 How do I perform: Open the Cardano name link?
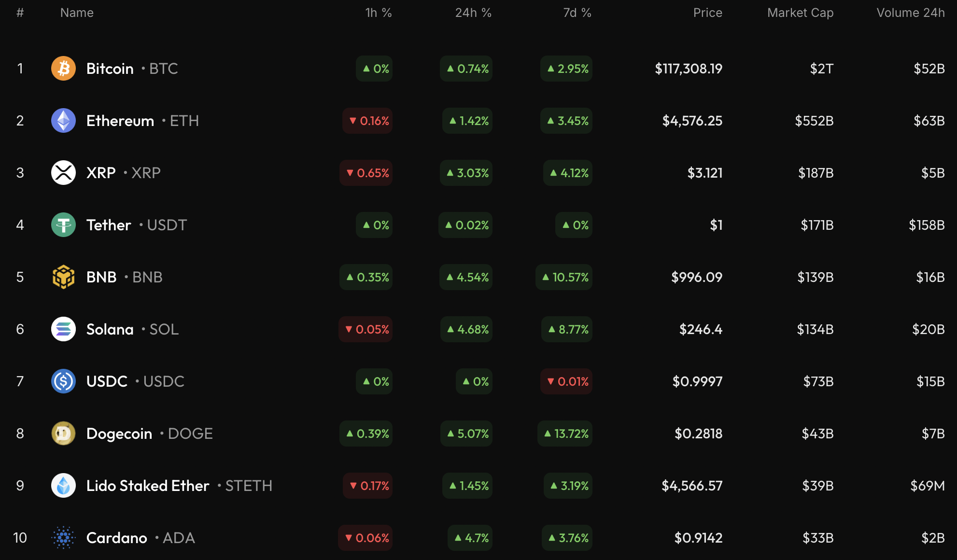(116, 538)
